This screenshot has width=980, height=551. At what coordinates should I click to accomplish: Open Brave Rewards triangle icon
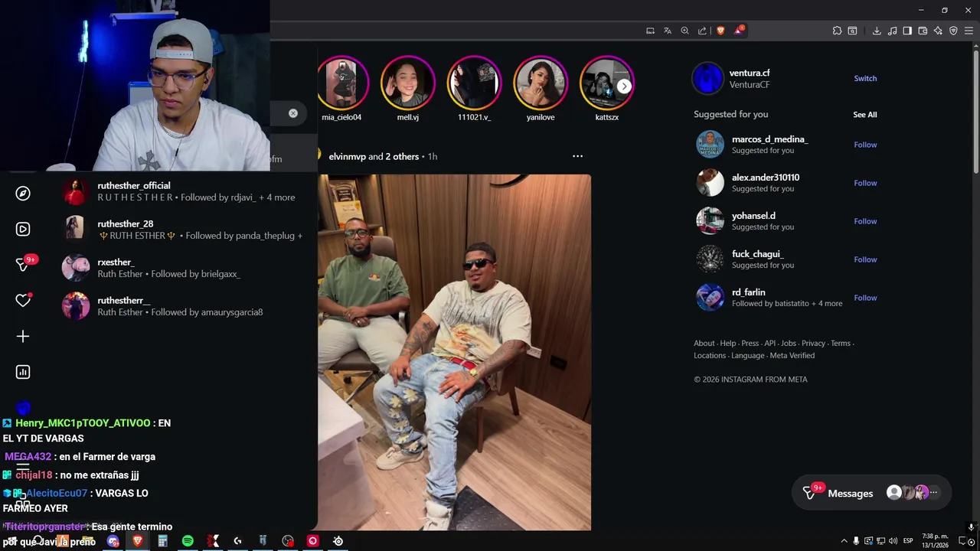[739, 31]
